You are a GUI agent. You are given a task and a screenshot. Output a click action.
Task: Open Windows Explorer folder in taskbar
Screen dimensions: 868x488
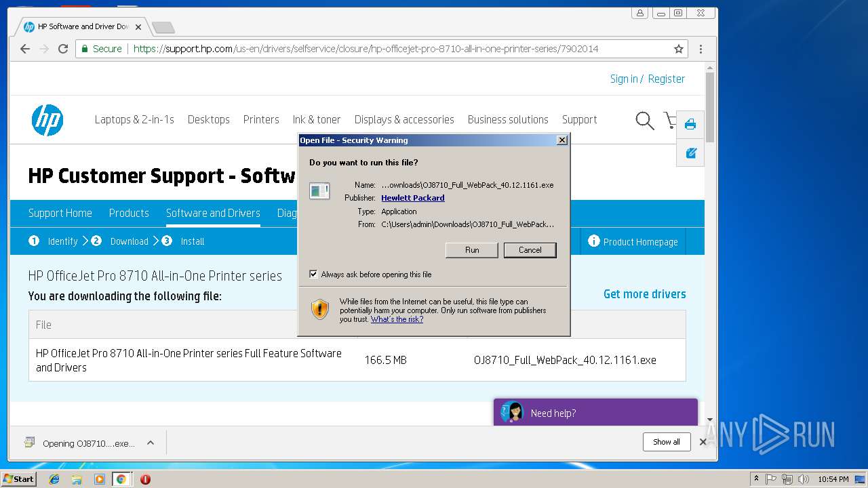[x=77, y=479]
